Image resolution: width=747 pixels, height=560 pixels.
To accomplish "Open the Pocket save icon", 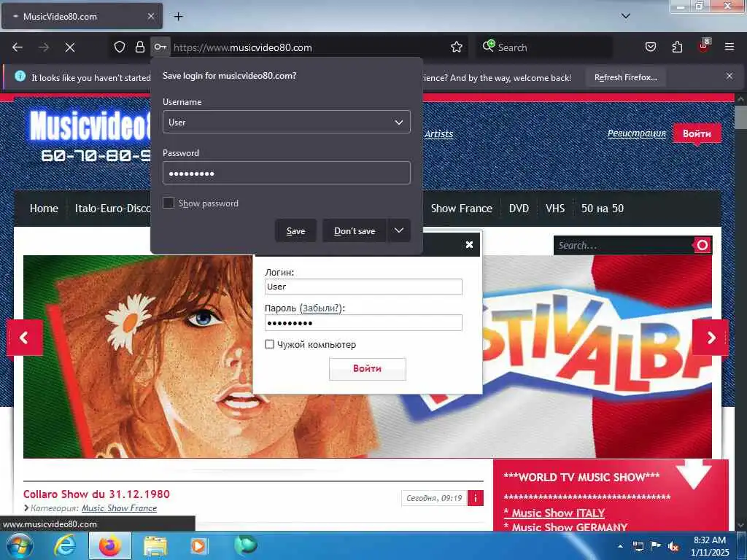I will [650, 47].
